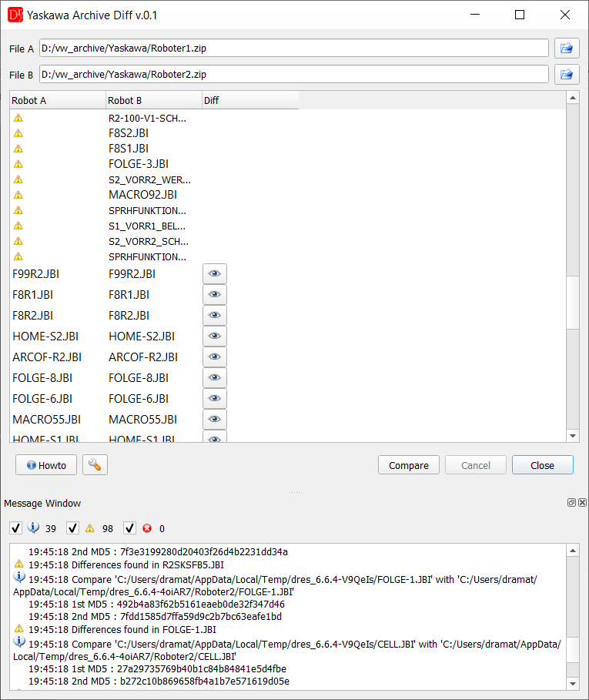
Task: View diff for HOME-S2.JBI
Action: coord(215,337)
